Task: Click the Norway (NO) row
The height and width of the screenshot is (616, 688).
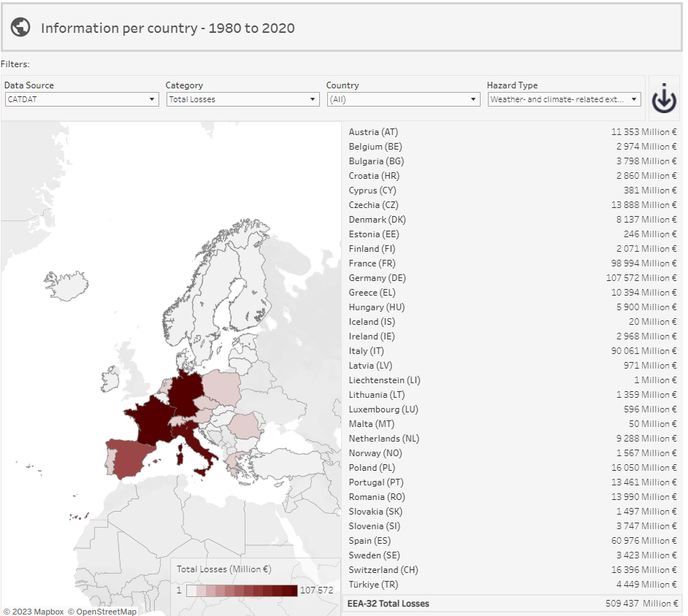Action: (513, 453)
